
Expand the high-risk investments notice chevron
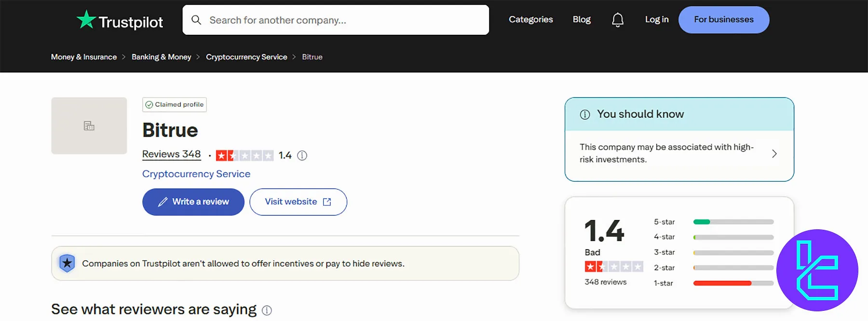(x=774, y=154)
